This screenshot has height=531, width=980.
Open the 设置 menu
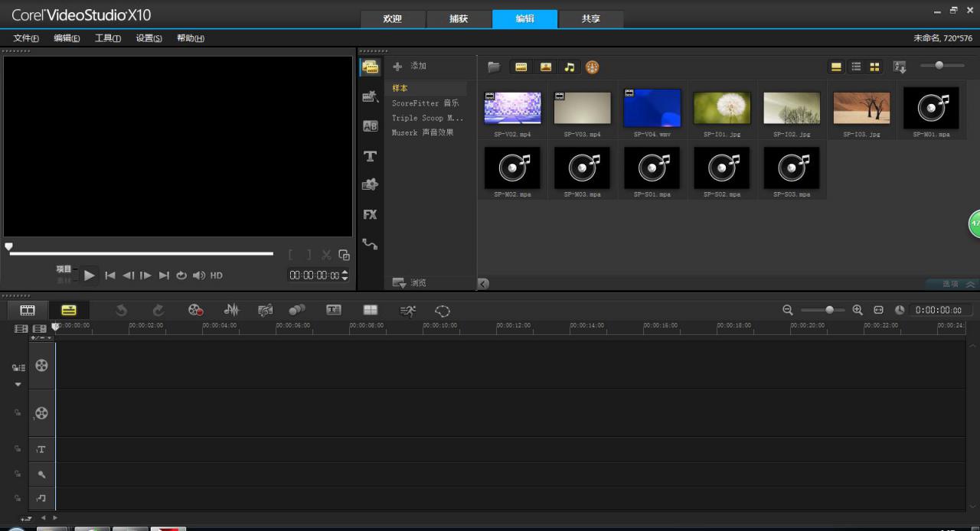[149, 38]
